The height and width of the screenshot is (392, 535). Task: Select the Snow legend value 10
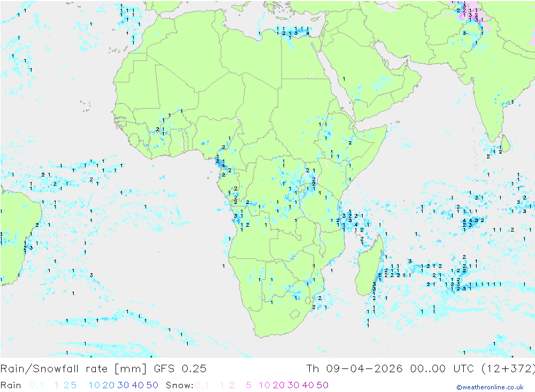click(264, 385)
